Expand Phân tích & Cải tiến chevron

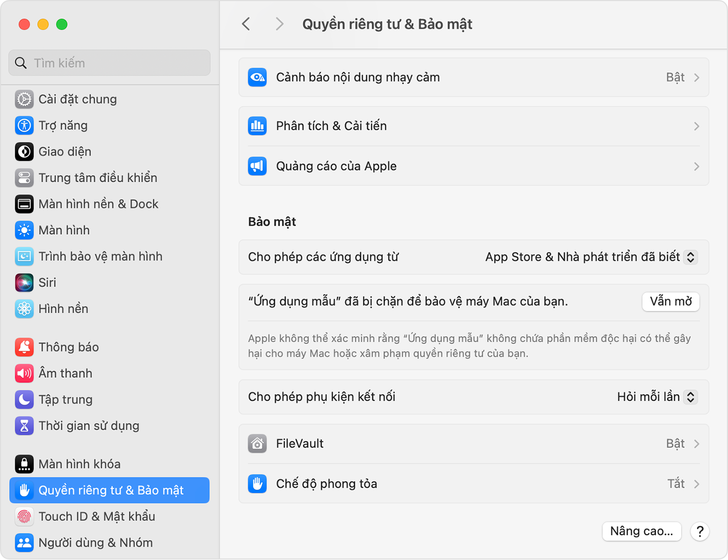point(696,126)
